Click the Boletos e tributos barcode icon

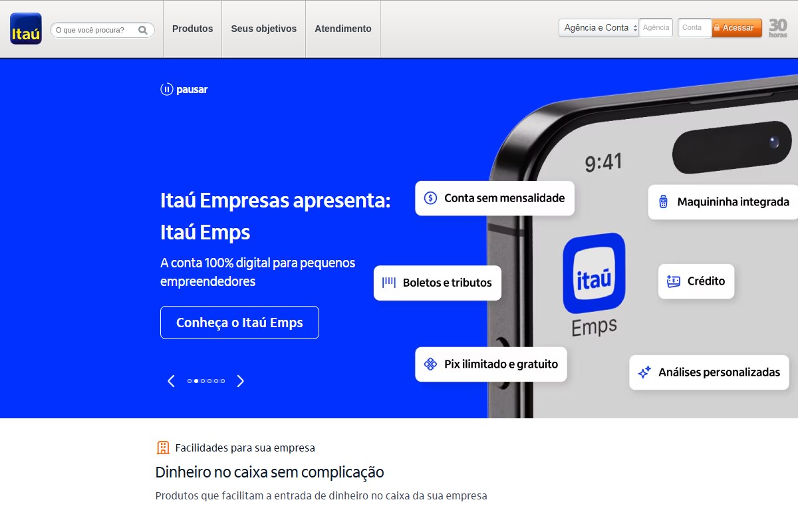[389, 283]
